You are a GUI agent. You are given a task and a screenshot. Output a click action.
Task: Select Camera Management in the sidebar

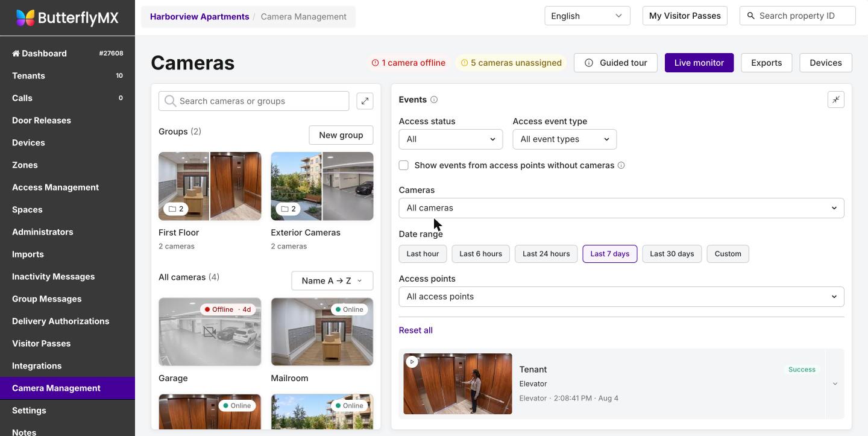[68, 388]
